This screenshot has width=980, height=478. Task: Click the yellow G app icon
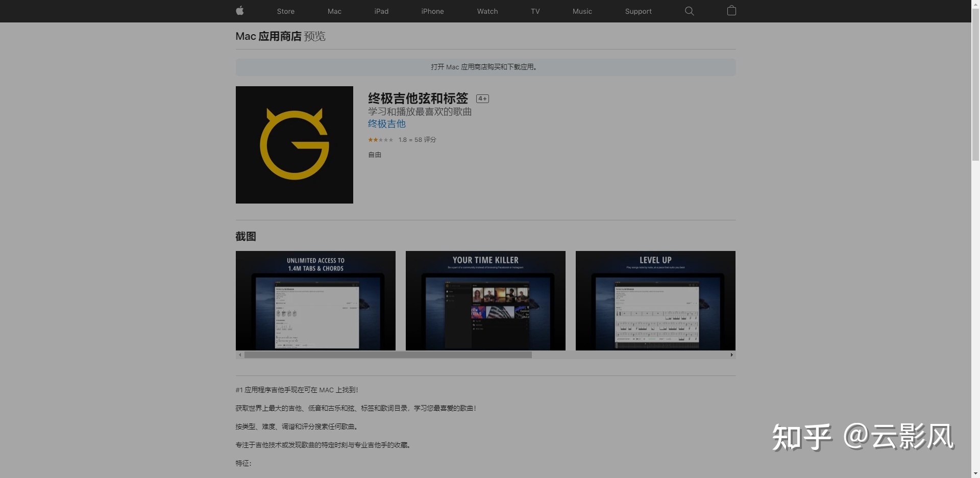coord(295,145)
